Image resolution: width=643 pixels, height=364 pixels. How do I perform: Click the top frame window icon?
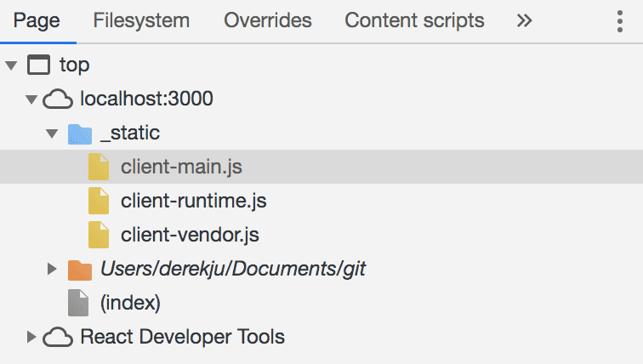click(x=38, y=65)
